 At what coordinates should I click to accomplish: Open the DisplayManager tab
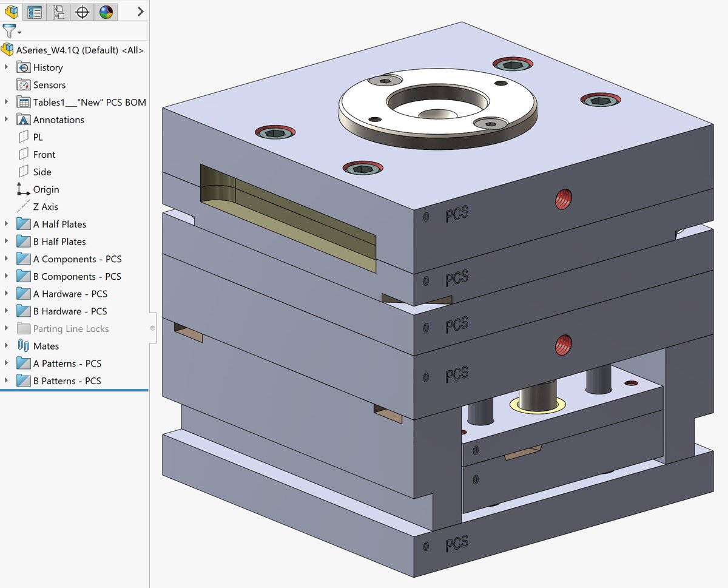(x=106, y=12)
